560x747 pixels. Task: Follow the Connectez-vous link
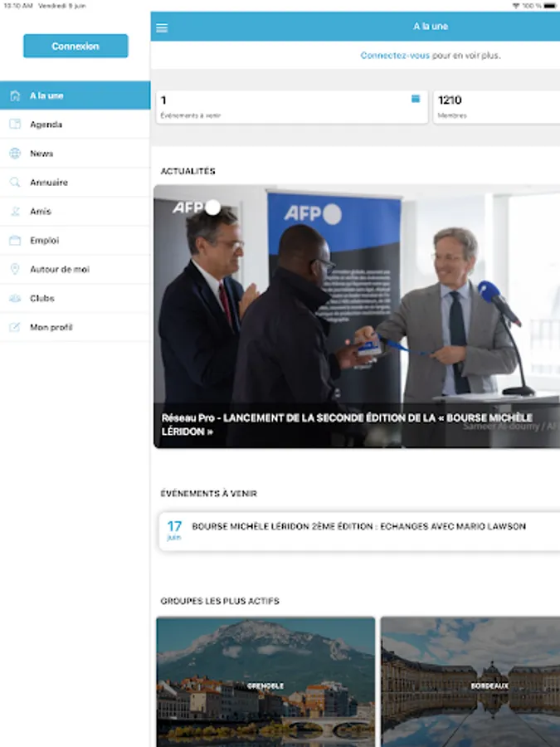pos(395,56)
